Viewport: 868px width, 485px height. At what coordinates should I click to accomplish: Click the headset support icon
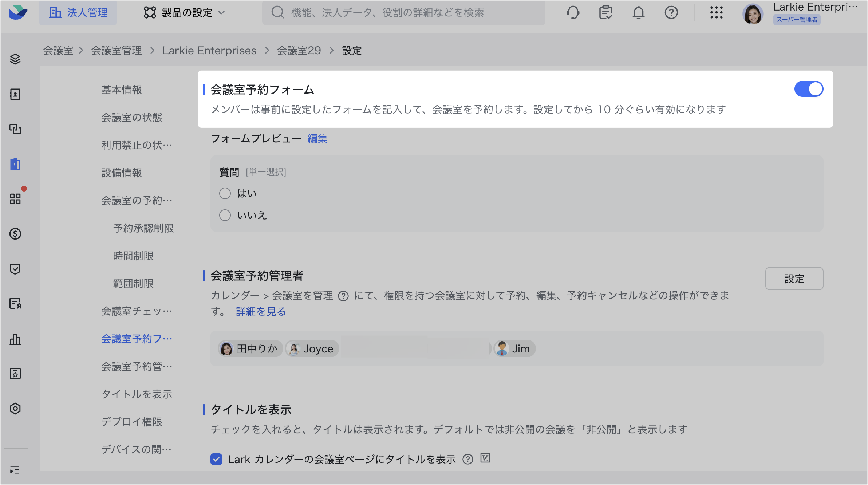573,13
